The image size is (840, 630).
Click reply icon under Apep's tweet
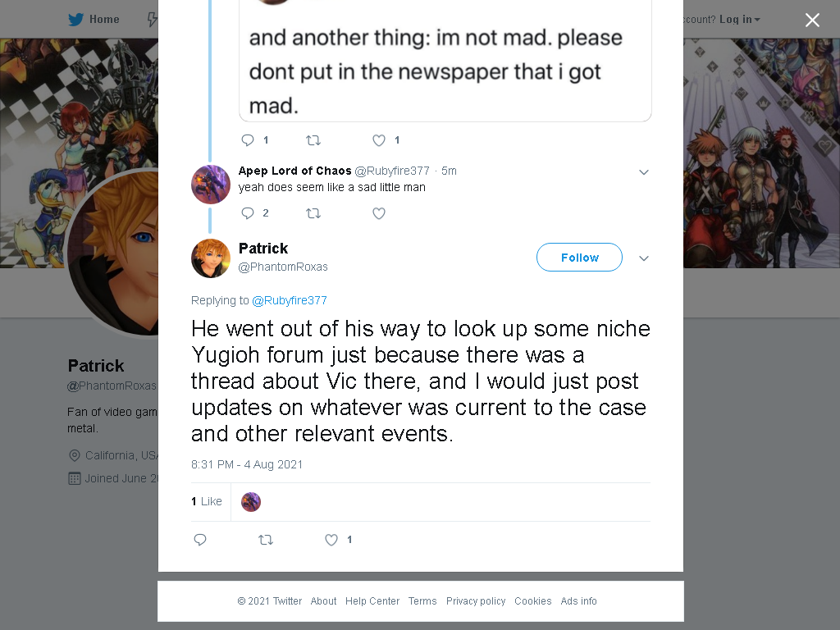[248, 213]
